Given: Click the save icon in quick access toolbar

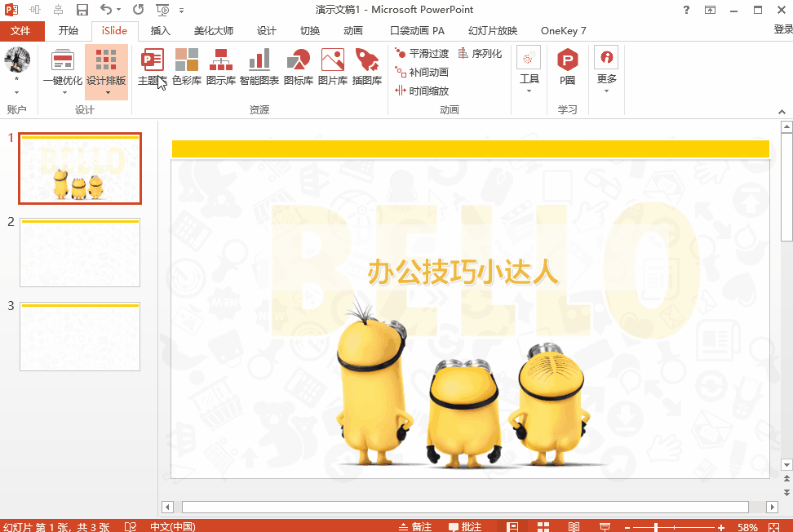Looking at the screenshot, I should [82, 10].
